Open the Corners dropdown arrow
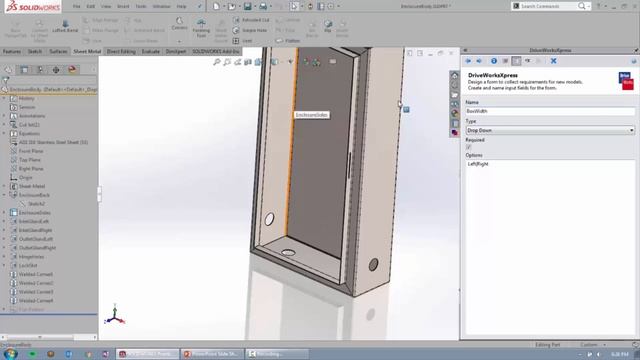640x360 pixels. pos(179,41)
